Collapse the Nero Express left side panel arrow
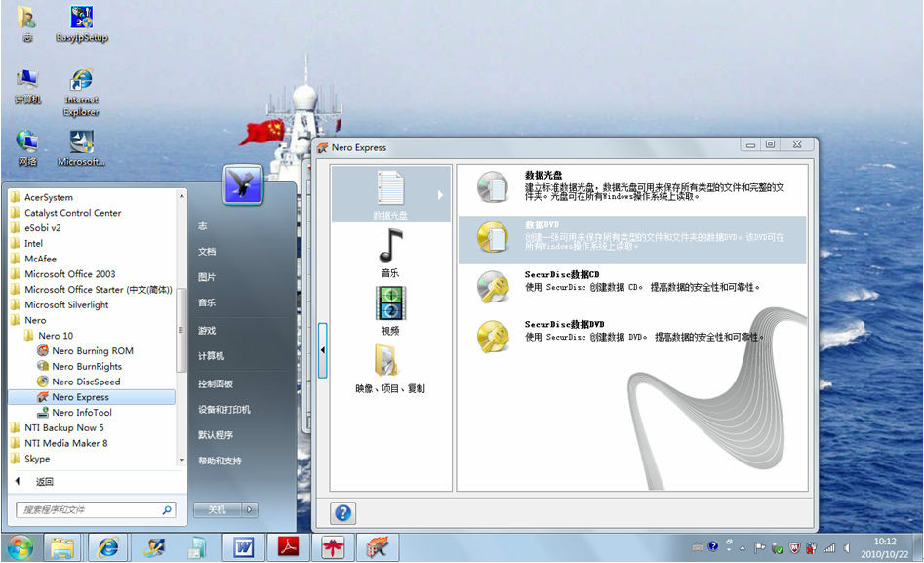This screenshot has width=924, height=563. click(x=322, y=350)
